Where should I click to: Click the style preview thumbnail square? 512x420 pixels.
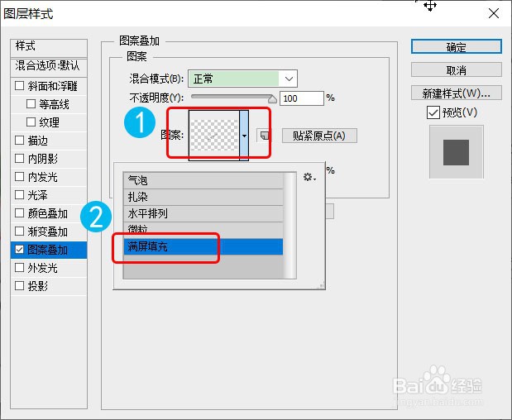click(456, 152)
